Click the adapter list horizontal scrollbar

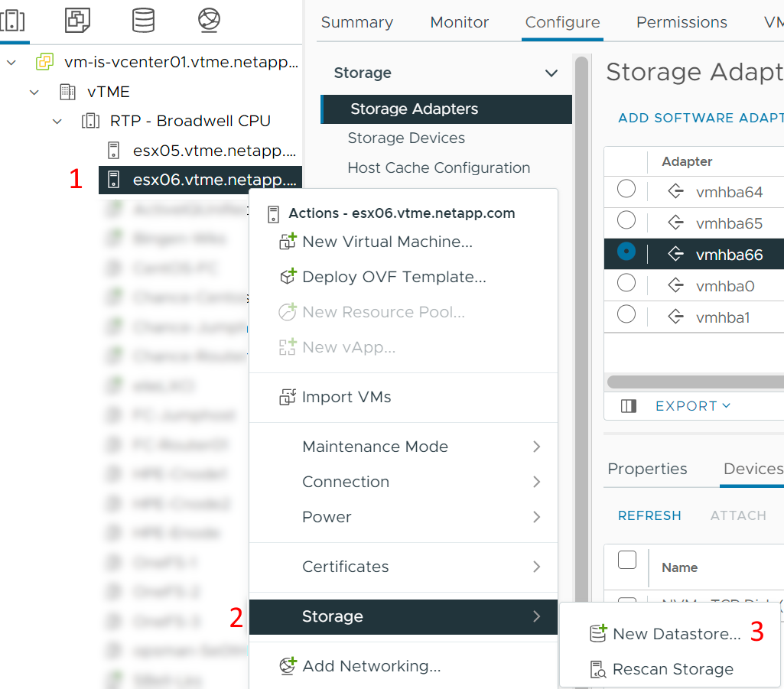coord(695,382)
